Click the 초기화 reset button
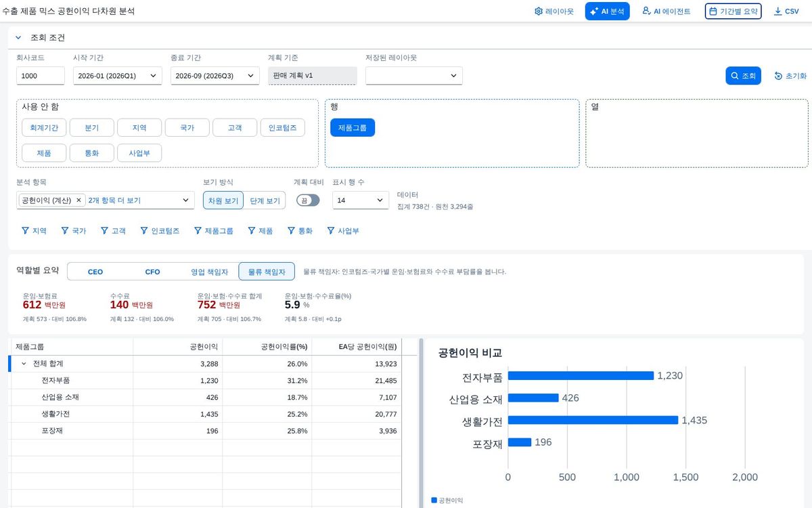This screenshot has height=508, width=812. (x=790, y=76)
